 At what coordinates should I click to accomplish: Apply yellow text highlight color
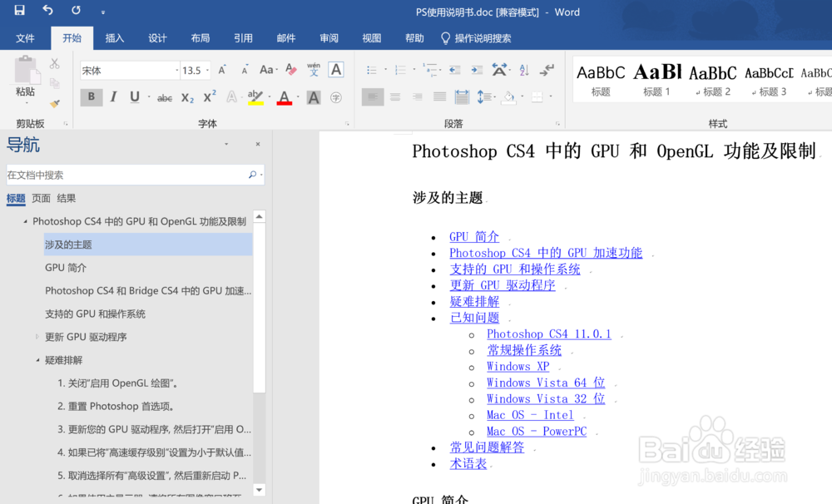[255, 97]
